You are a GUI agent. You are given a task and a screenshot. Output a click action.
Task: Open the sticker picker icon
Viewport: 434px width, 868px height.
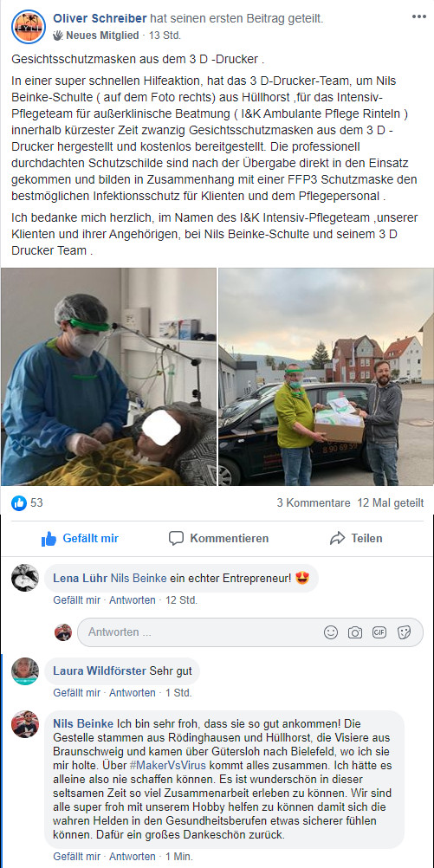pos(404,632)
